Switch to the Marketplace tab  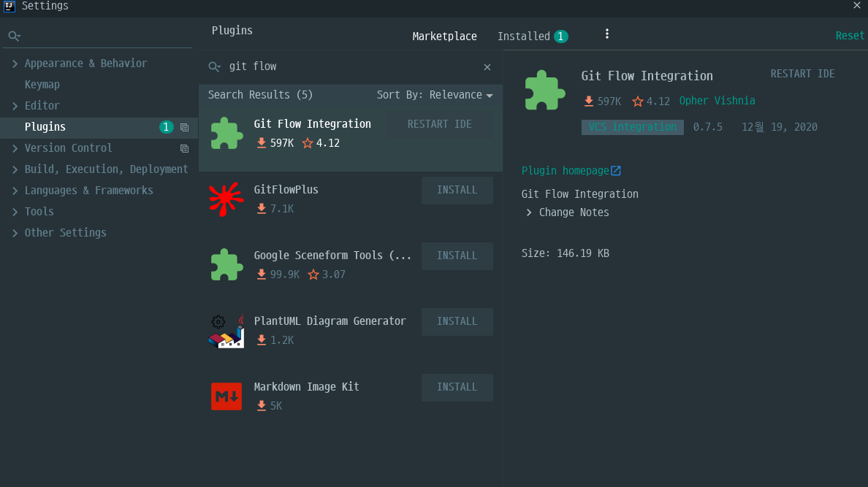444,37
